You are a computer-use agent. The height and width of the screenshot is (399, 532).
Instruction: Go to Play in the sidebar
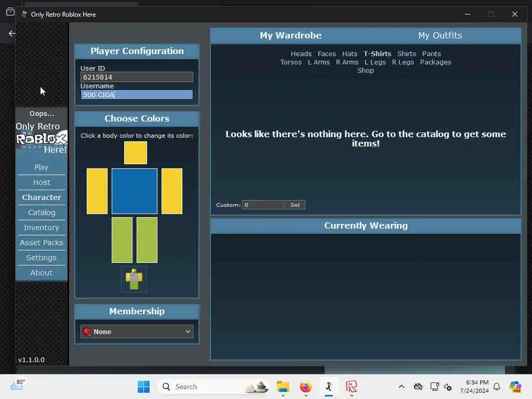pyautogui.click(x=42, y=167)
